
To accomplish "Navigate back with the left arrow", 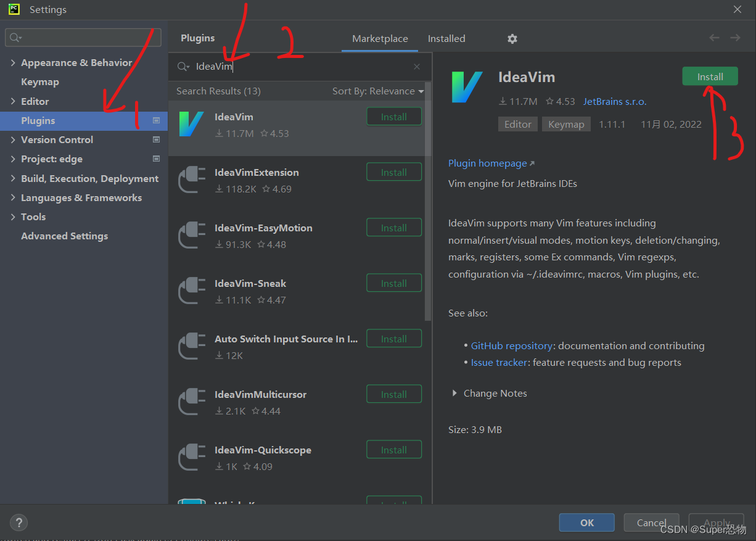I will pyautogui.click(x=714, y=38).
